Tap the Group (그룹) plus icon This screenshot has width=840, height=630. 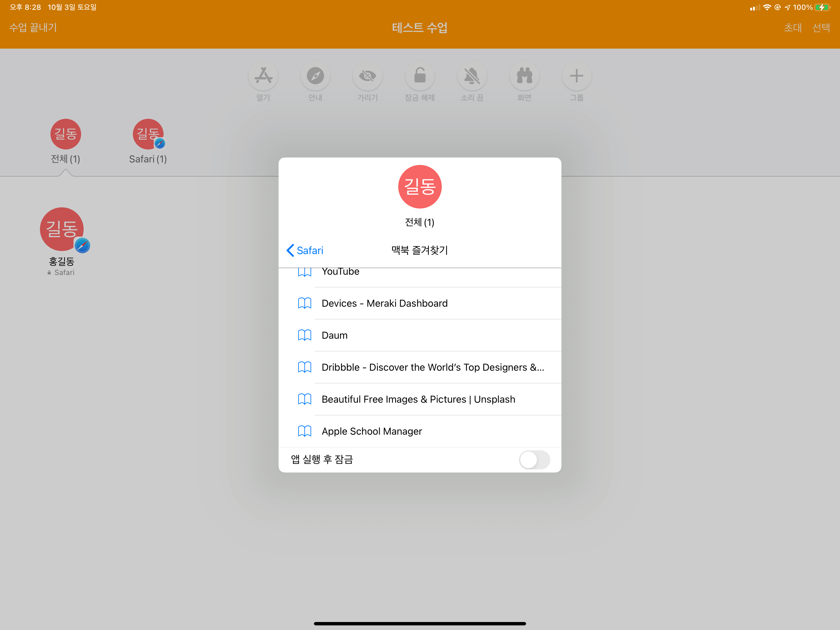(x=576, y=76)
